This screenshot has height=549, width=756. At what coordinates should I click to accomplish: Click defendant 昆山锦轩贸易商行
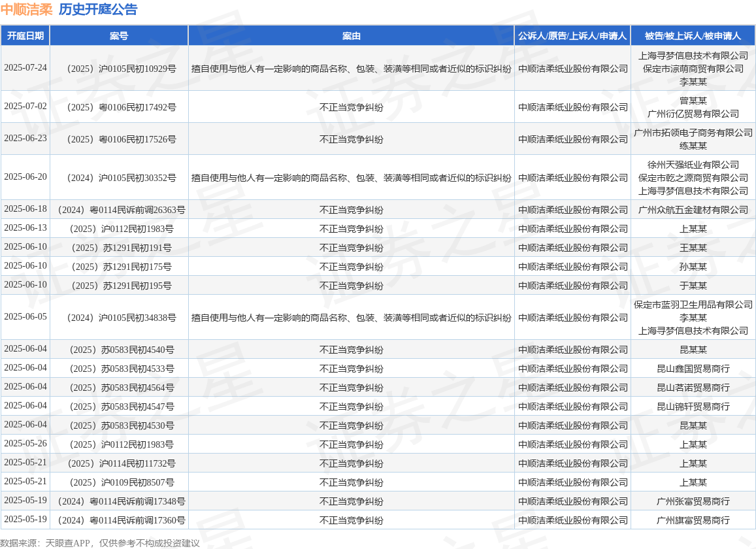point(693,407)
